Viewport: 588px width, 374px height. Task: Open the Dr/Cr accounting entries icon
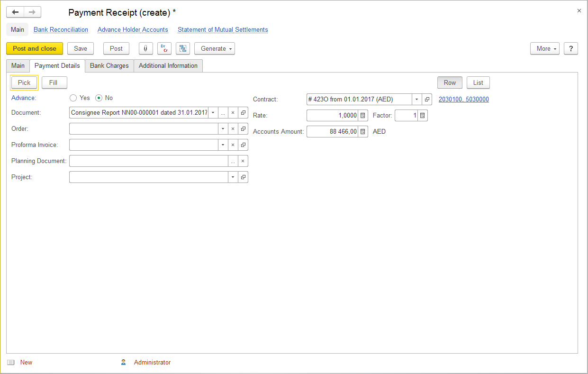[164, 48]
